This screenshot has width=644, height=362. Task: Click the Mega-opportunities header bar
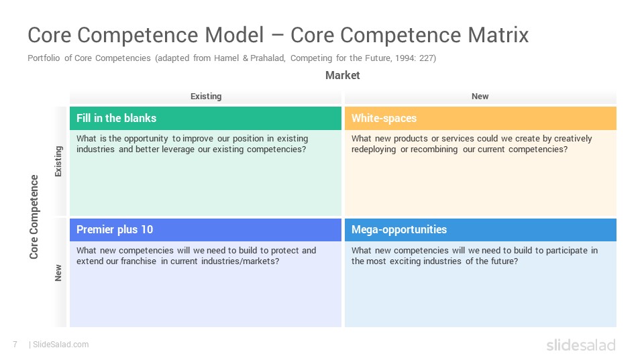pos(480,229)
